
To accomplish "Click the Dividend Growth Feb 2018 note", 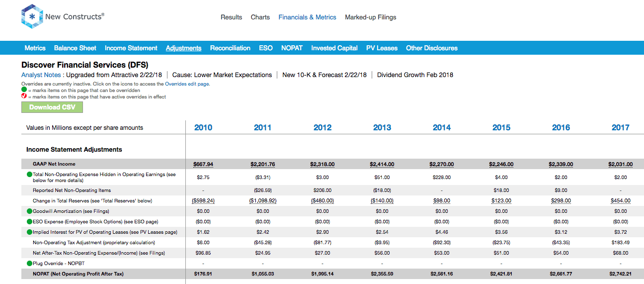I will 415,75.
